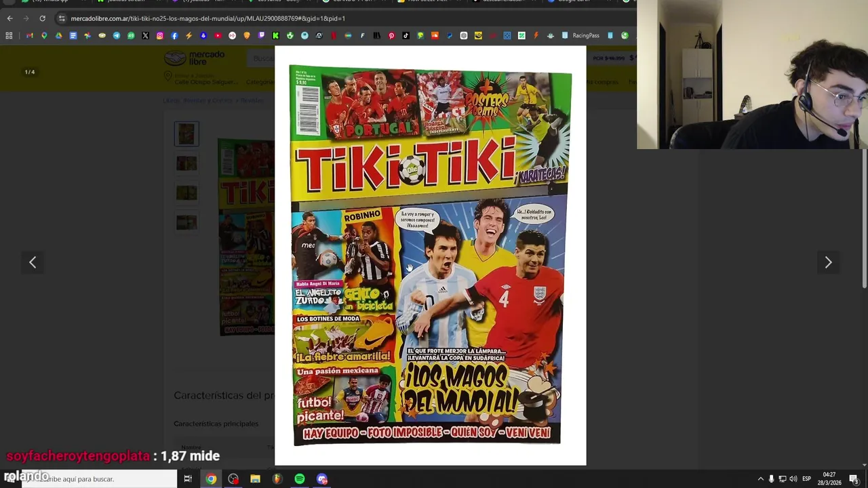Viewport: 868px width, 488px height.
Task: Open the Netflix bookmark
Action: (334, 35)
